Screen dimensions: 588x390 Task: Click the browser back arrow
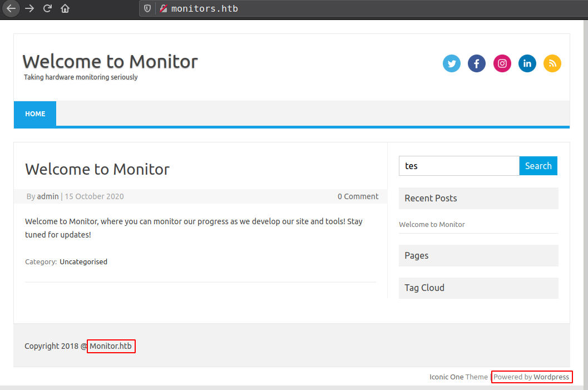[x=11, y=8]
